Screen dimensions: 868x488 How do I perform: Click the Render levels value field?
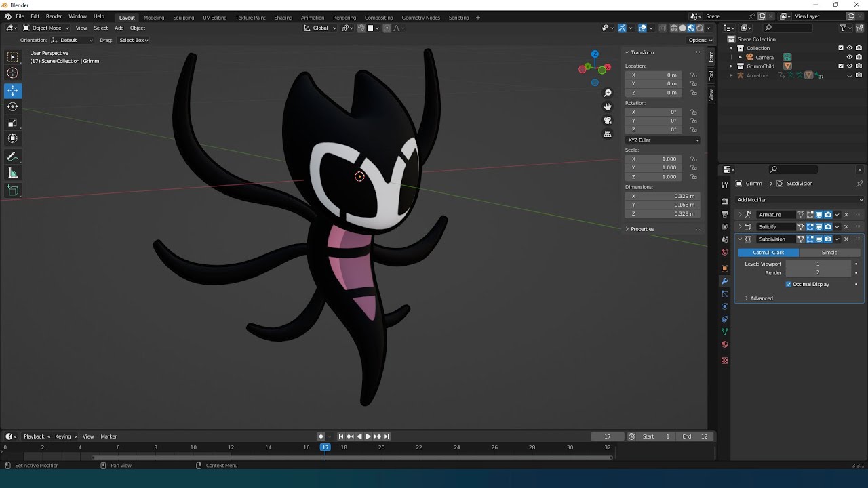[x=818, y=272]
